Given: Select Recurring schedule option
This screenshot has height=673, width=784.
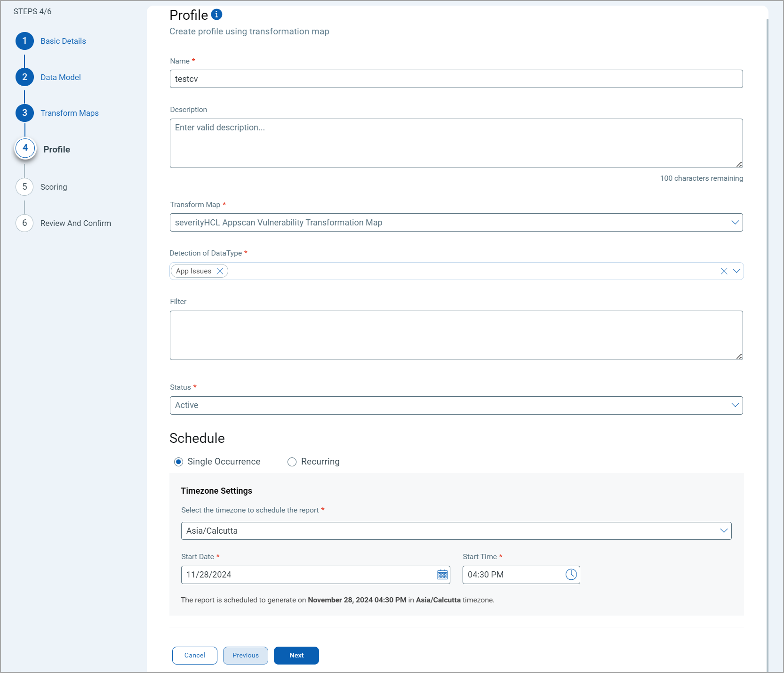Looking at the screenshot, I should pos(292,462).
